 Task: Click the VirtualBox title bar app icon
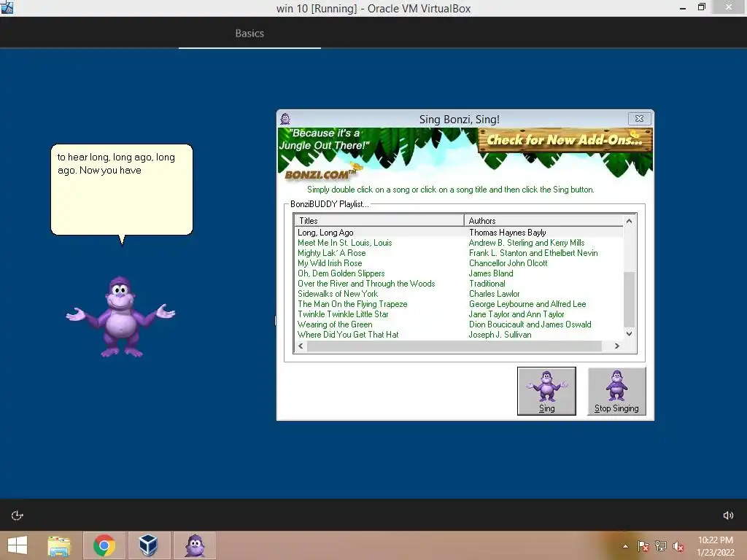coord(7,7)
